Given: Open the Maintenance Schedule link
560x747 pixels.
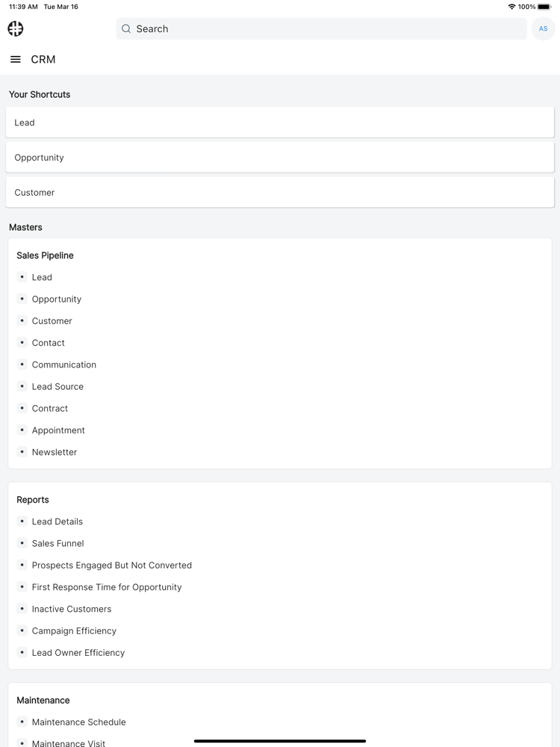Looking at the screenshot, I should 79,722.
